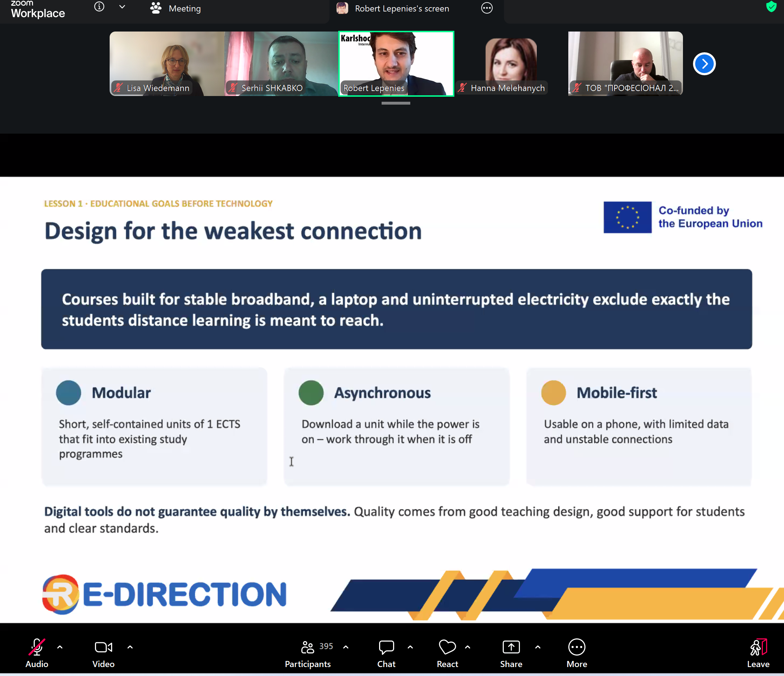Open the Chat panel
The image size is (784, 676).
[x=386, y=653]
